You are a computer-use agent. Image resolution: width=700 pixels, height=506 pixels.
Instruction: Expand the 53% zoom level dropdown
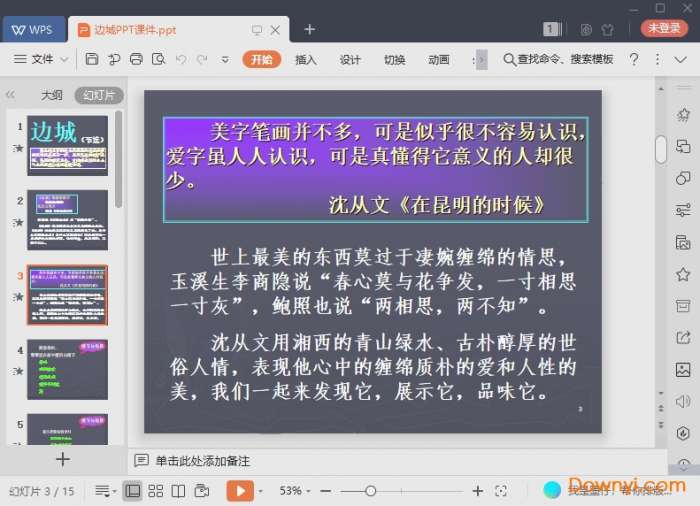[x=297, y=491]
